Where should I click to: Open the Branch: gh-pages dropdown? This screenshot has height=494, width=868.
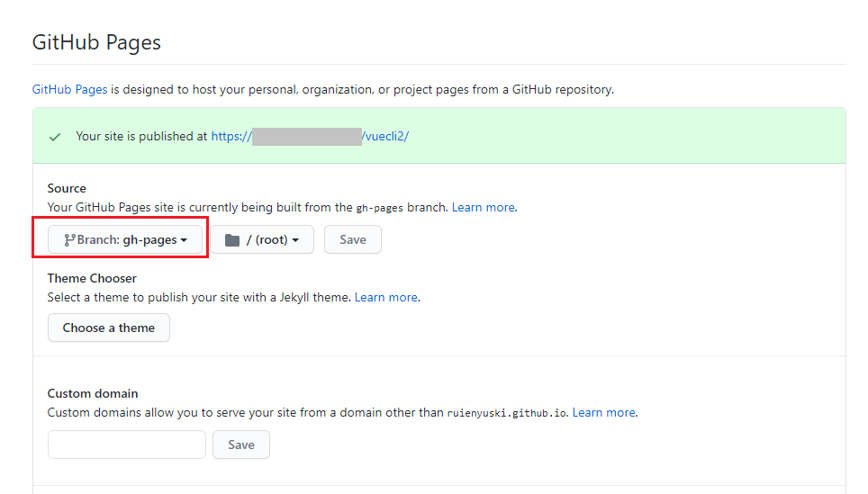coord(125,239)
